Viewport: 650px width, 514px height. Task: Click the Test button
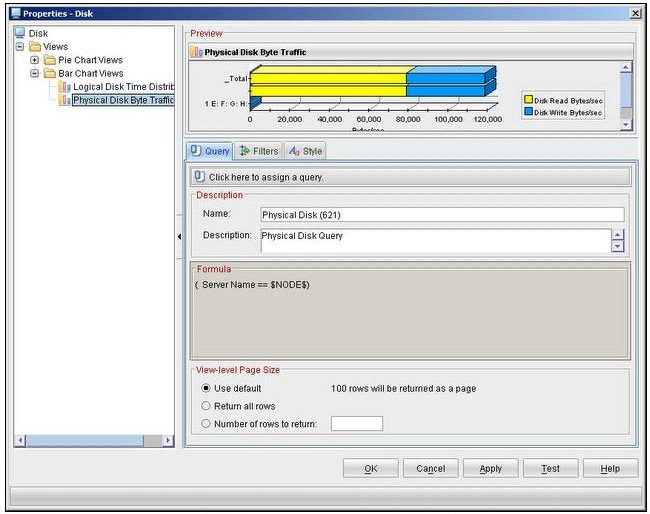click(x=550, y=468)
